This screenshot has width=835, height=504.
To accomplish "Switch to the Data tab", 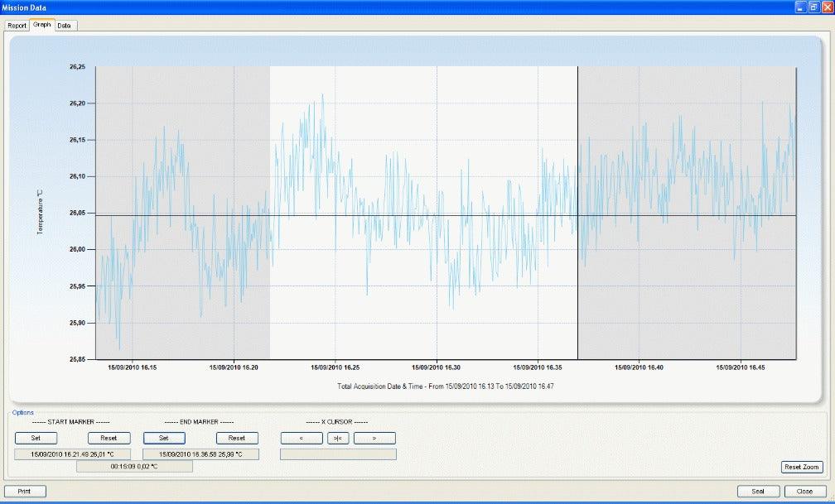I will [x=63, y=25].
